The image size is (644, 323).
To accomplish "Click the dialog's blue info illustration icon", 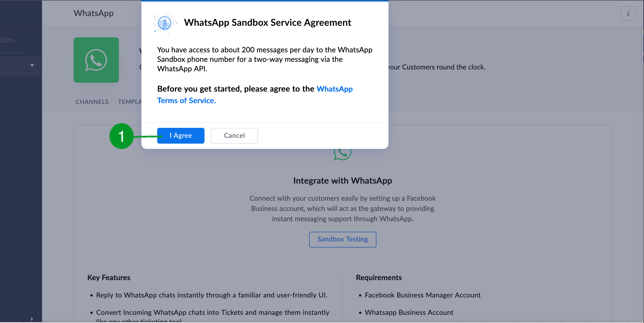I will tap(165, 23).
